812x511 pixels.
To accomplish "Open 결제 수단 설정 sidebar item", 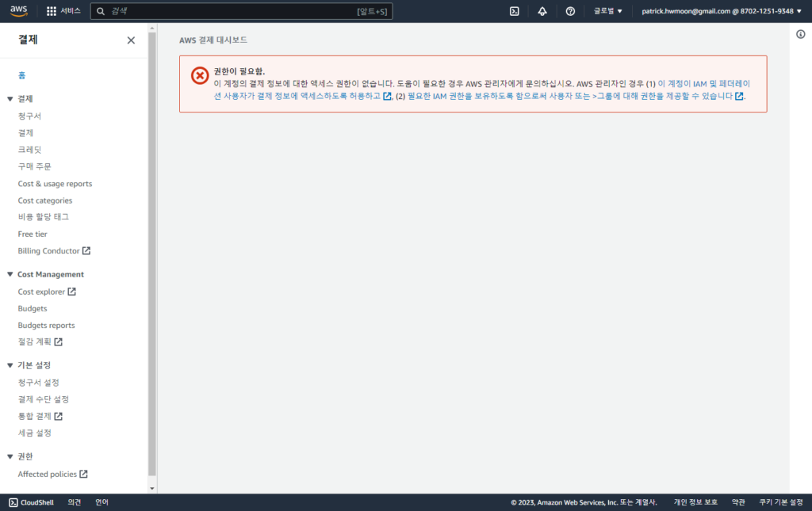I will point(43,399).
